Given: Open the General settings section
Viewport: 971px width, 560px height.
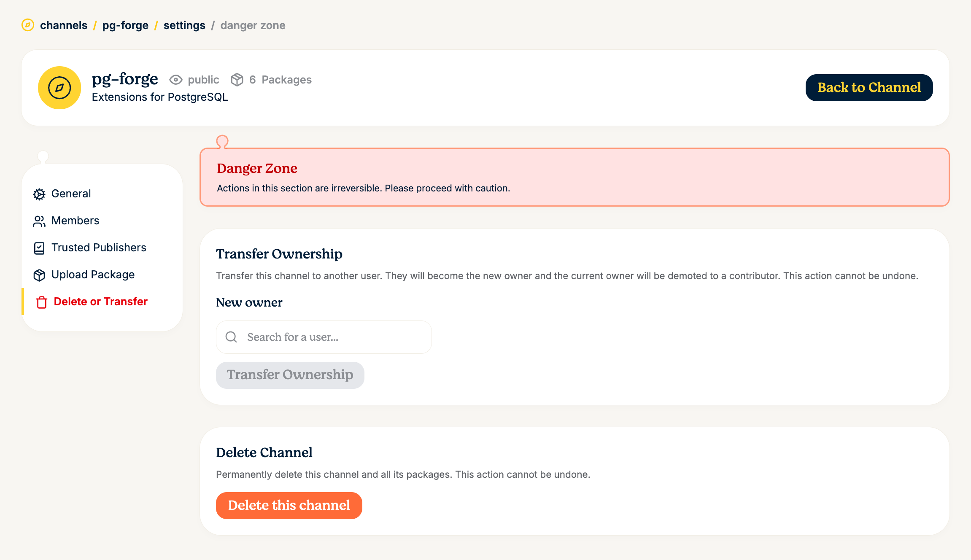Looking at the screenshot, I should click(71, 194).
